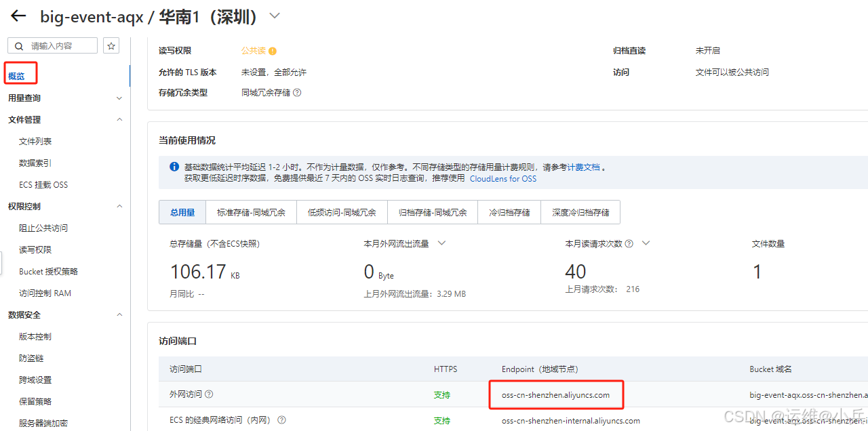Click the help icon beside 外网访问
868x431 pixels.
pos(209,394)
